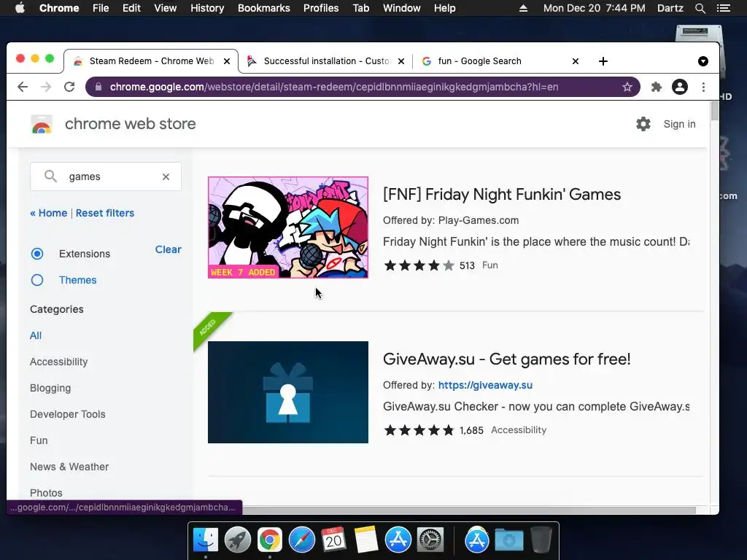Viewport: 747px width, 560px height.
Task: Reload the page with the refresh icon
Action: (69, 87)
